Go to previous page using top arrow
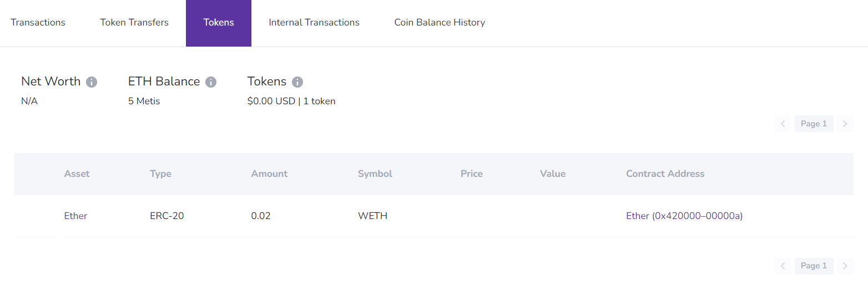The height and width of the screenshot is (290, 868). pos(783,124)
